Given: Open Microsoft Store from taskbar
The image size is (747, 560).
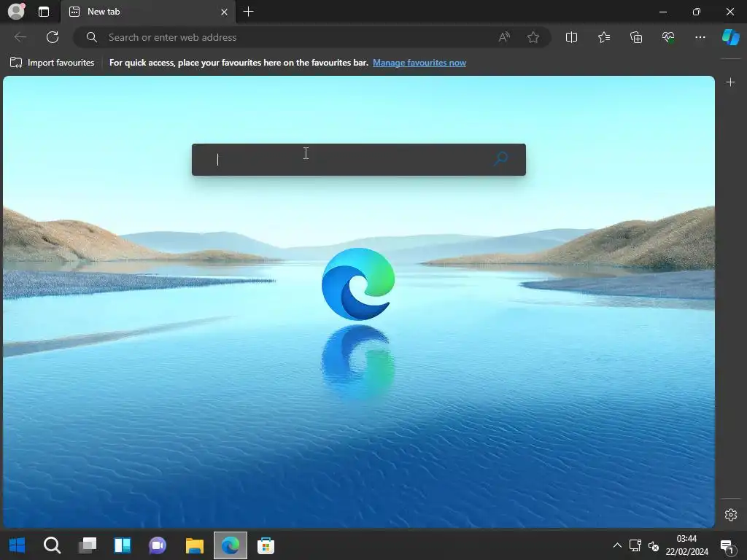Looking at the screenshot, I should pos(266,545).
